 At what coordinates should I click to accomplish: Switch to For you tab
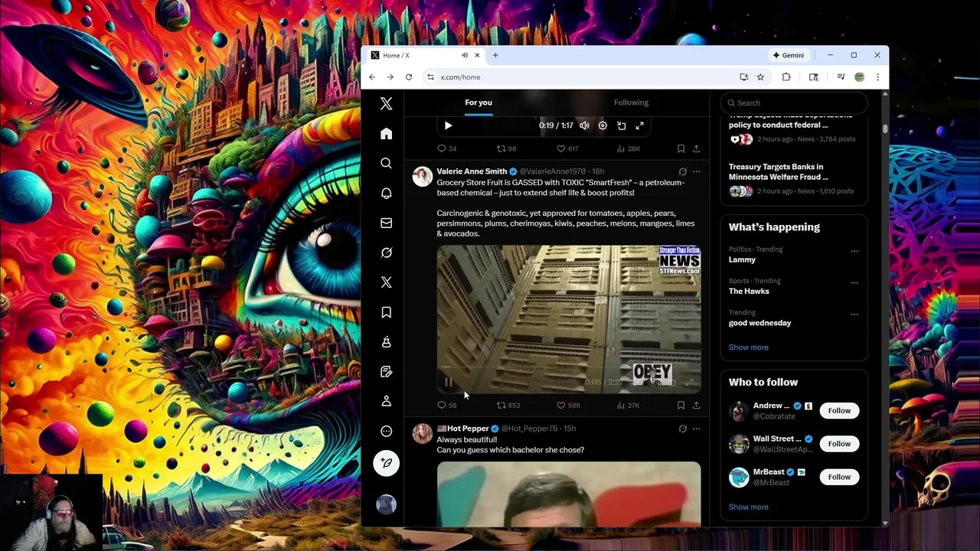pos(479,103)
